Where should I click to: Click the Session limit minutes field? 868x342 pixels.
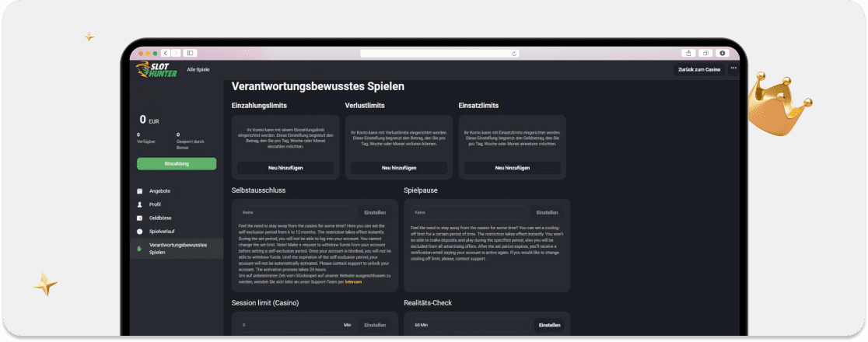pyautogui.click(x=296, y=326)
